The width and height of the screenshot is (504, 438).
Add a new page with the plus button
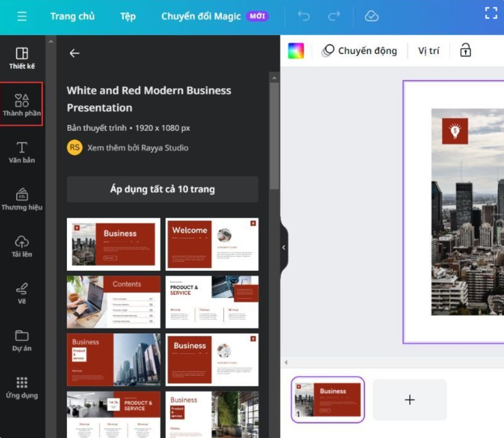click(x=409, y=400)
